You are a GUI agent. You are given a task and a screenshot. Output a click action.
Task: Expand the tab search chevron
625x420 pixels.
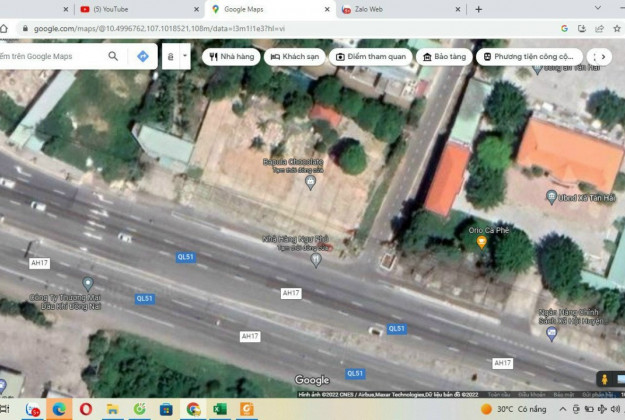(597, 8)
